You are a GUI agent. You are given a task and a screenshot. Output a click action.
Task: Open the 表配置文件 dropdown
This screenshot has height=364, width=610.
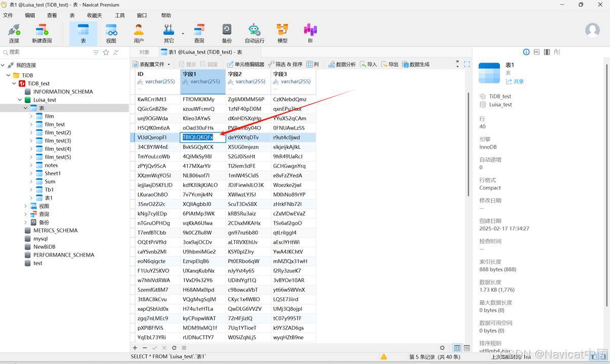(151, 64)
